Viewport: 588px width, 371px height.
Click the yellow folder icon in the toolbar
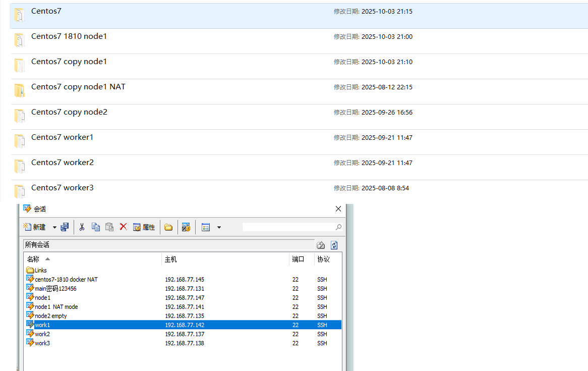[x=168, y=228]
